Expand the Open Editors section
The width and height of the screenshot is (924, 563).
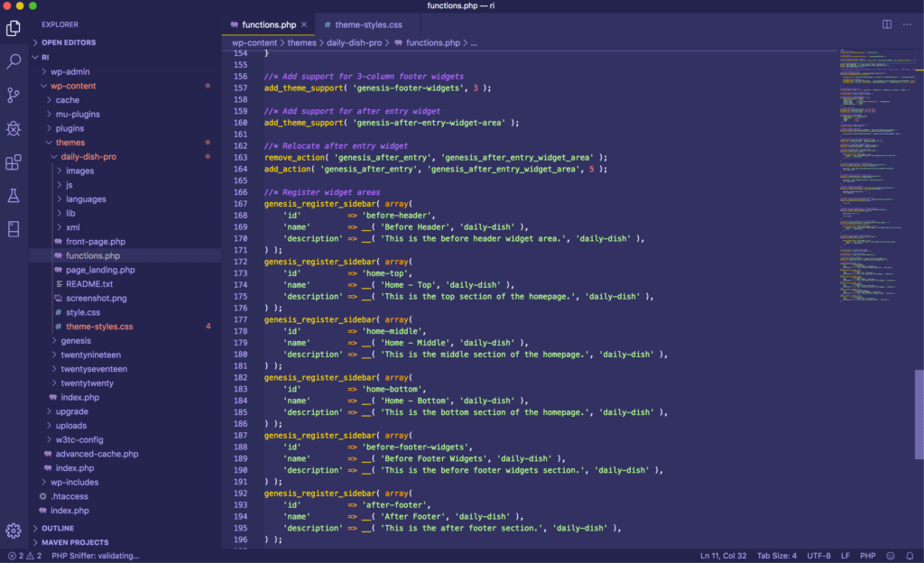(69, 42)
